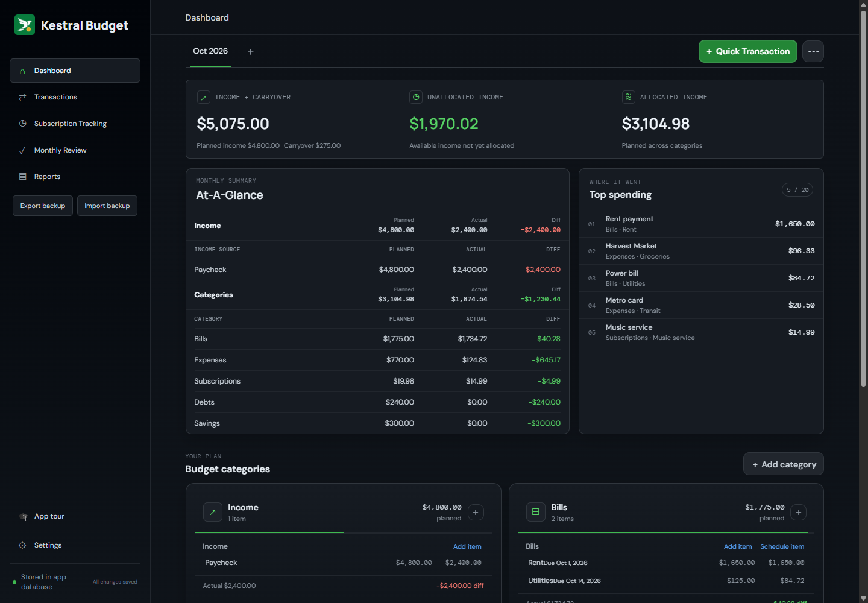
Task: Click Import backup button
Action: pos(107,206)
